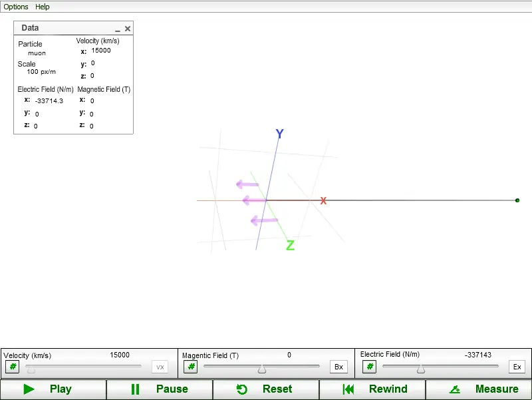Screen dimensions: 532x400
Task: Click the green particle dot
Action: click(x=517, y=200)
